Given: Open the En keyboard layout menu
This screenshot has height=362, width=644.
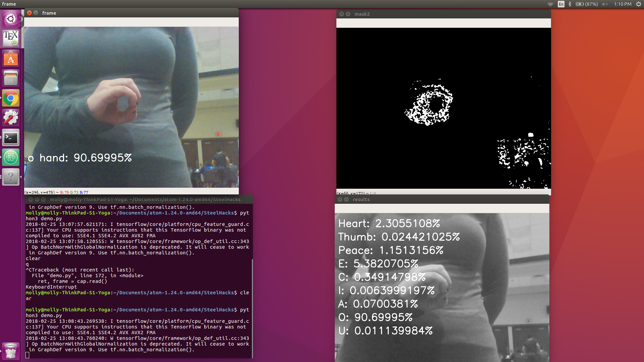Looking at the screenshot, I should (x=561, y=4).
